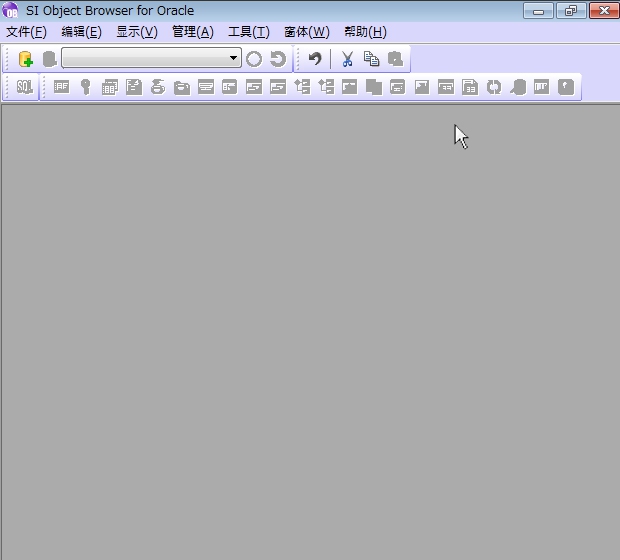This screenshot has height=560, width=620.
Task: Click the circular refresh arrows icon
Action: [494, 87]
